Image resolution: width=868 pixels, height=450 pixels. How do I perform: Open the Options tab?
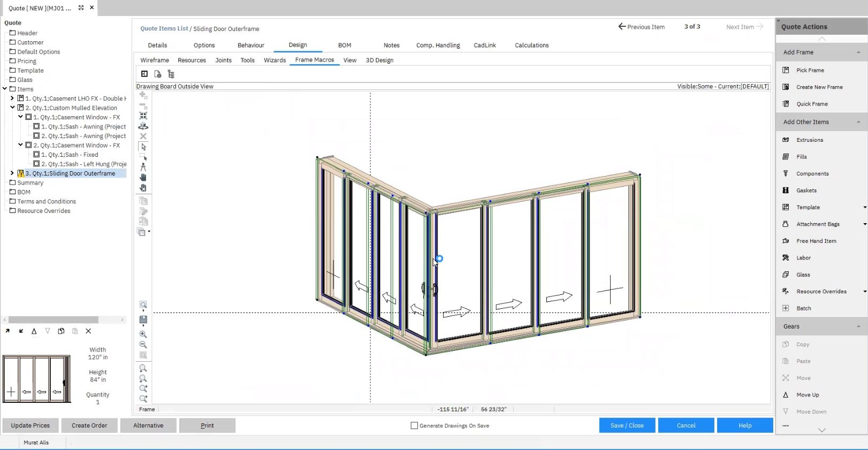pos(204,45)
